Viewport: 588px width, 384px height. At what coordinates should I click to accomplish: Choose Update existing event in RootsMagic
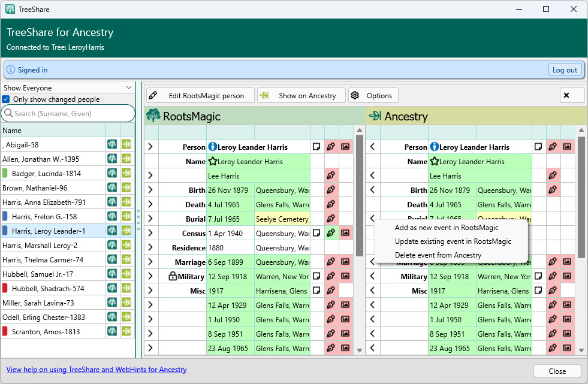(453, 241)
